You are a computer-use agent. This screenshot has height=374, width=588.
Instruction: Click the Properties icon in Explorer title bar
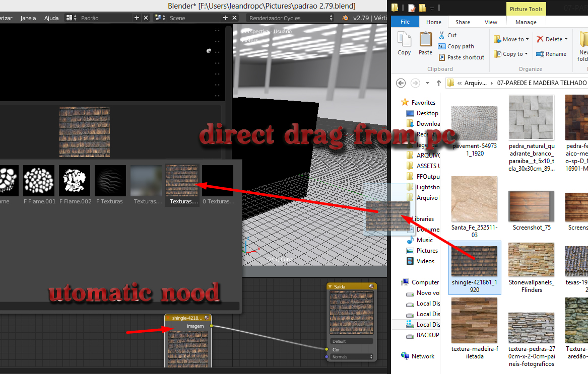[412, 8]
